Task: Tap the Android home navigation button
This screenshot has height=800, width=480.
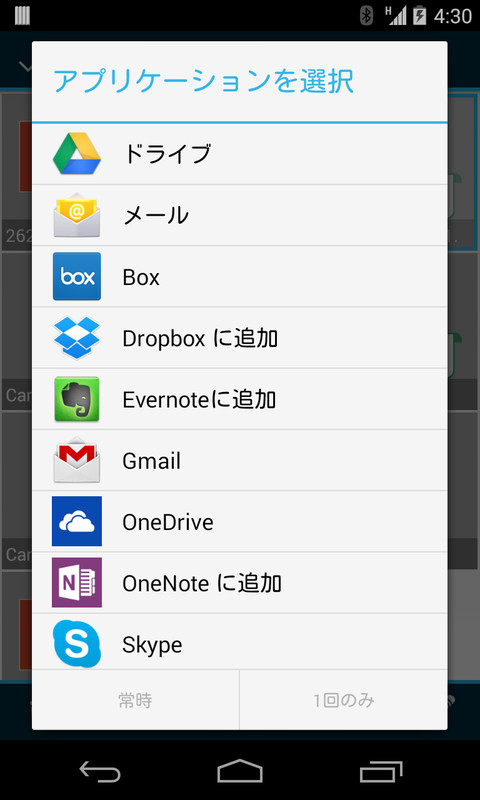Action: pyautogui.click(x=240, y=770)
